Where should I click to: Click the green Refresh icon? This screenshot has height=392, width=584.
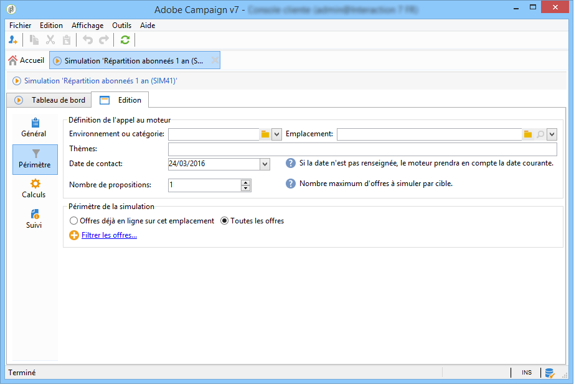click(x=125, y=40)
